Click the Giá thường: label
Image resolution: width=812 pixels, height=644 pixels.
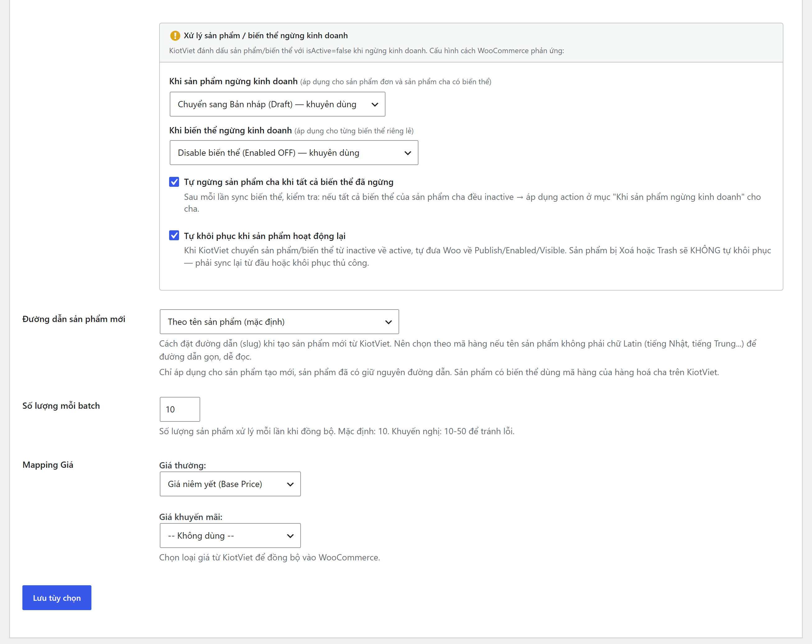coord(183,466)
